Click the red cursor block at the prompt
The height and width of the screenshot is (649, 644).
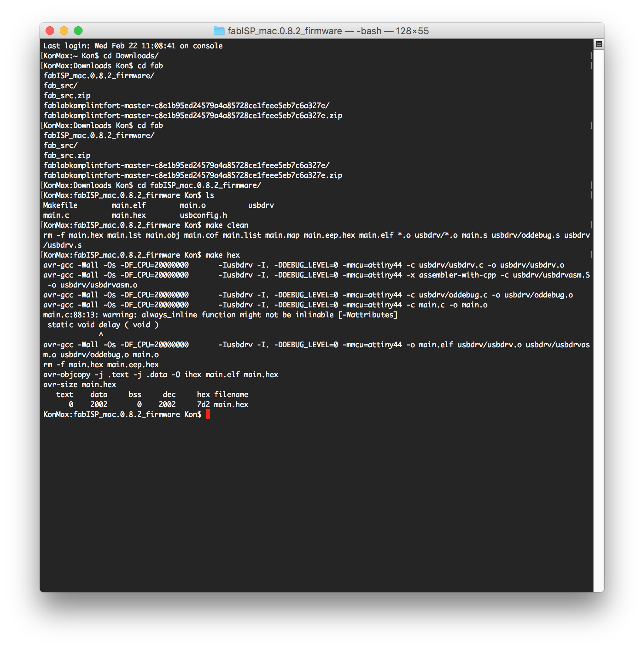click(x=208, y=414)
